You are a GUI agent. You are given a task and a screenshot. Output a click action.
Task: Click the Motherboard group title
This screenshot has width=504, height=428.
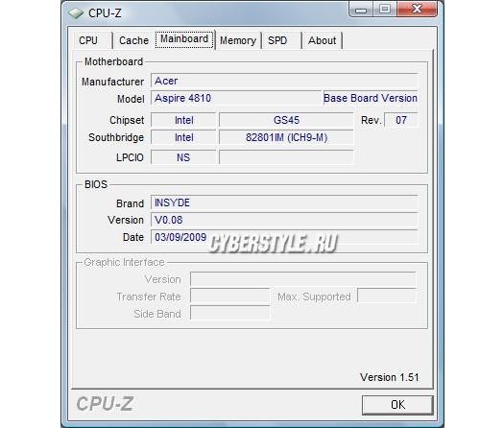click(x=114, y=61)
